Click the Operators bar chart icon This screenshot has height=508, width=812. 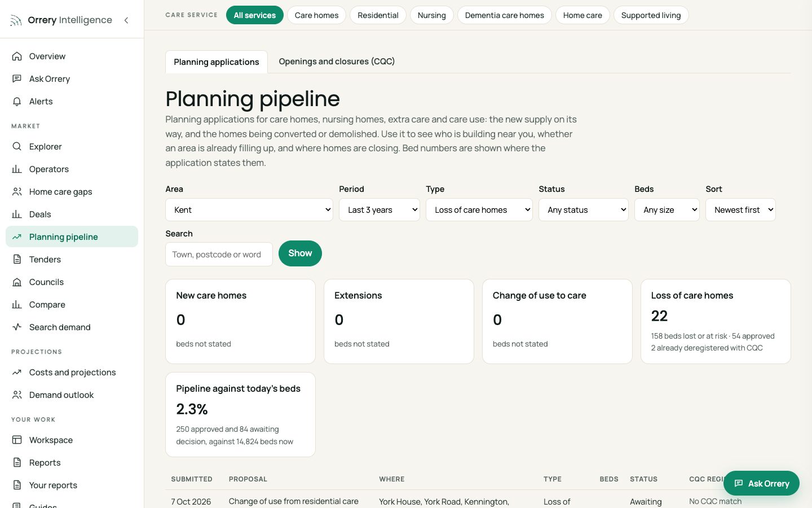17,169
